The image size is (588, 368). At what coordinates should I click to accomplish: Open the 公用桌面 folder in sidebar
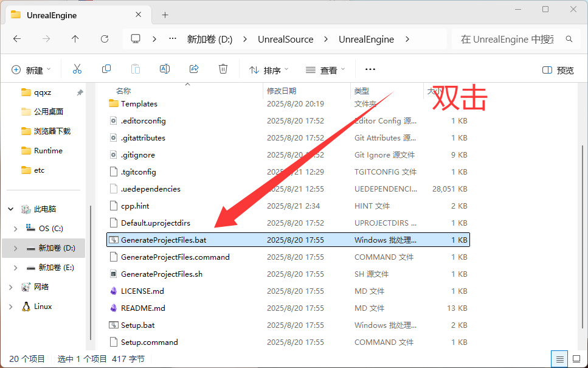pyautogui.click(x=49, y=111)
